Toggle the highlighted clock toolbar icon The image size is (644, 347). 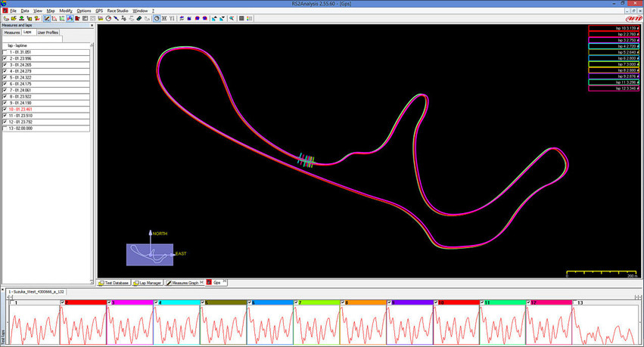point(157,18)
